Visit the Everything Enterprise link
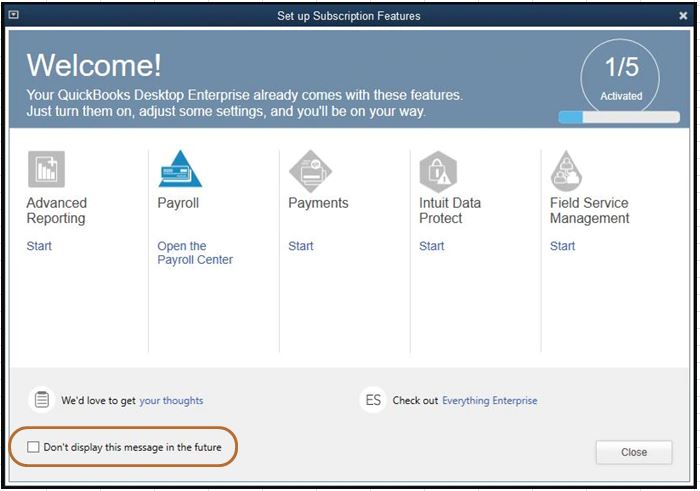The height and width of the screenshot is (491, 700). coord(489,400)
